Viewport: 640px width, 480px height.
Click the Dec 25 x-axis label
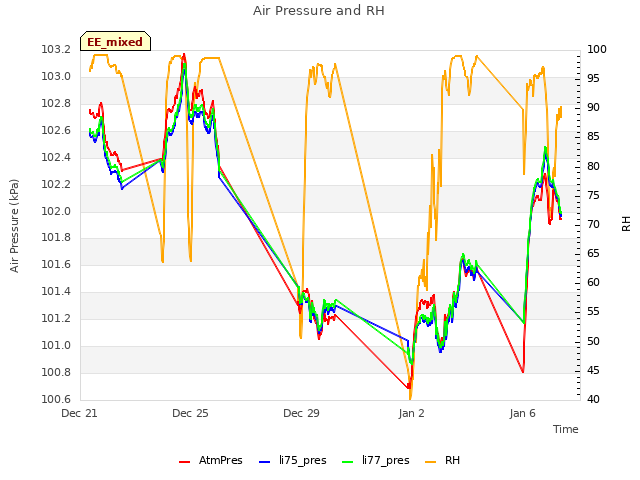click(190, 413)
